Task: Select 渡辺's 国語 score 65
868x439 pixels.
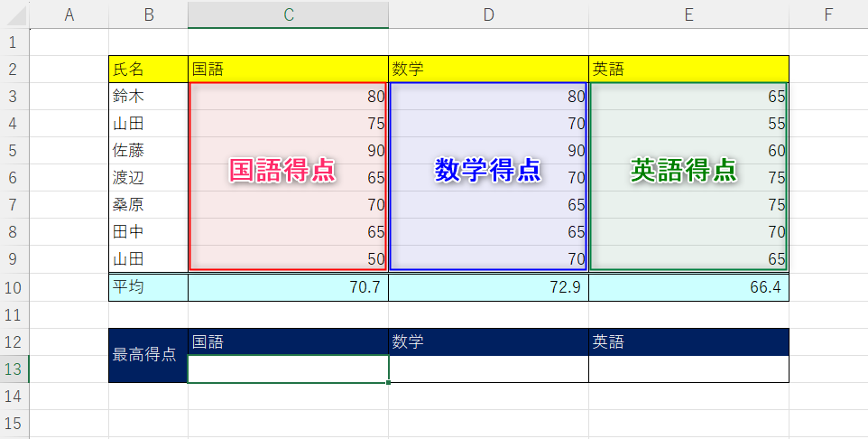Action: pyautogui.click(x=289, y=178)
